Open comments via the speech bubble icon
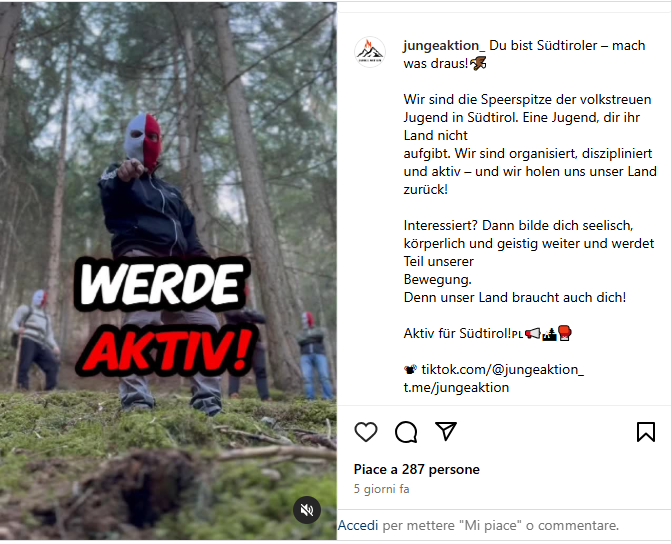671x544 pixels. coord(406,431)
